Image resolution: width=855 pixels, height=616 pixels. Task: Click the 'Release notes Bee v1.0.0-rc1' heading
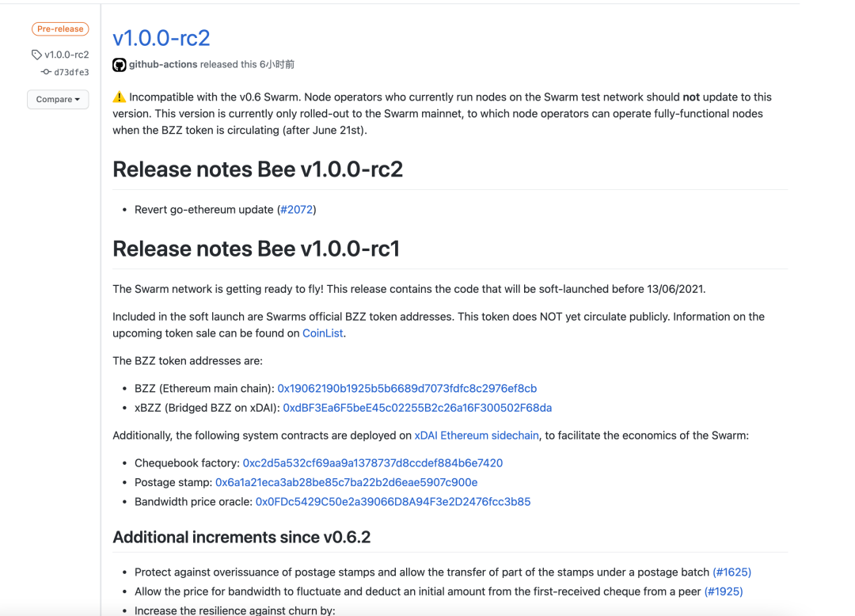[x=256, y=249]
